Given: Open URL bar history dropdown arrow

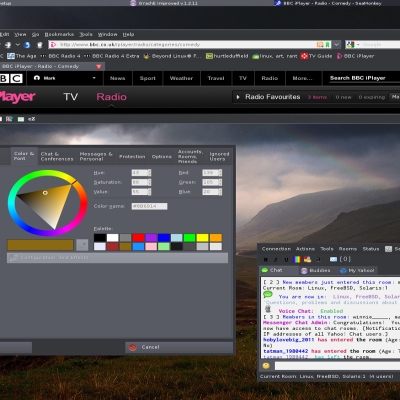Looking at the screenshot, I should (337, 44).
